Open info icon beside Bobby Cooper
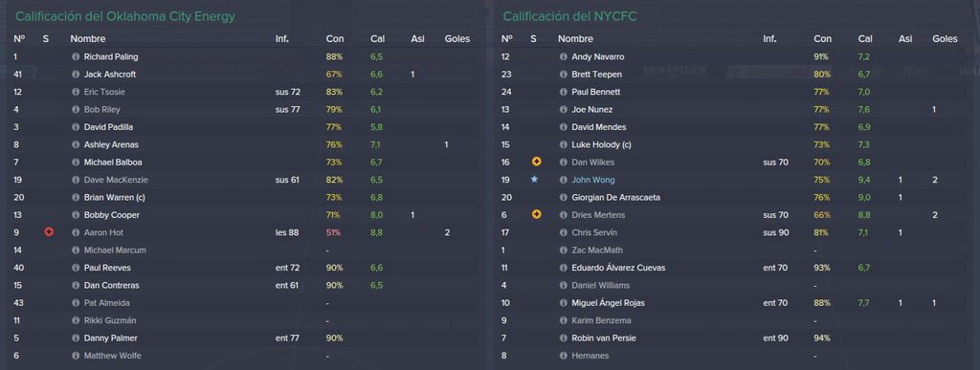Image resolution: width=980 pixels, height=370 pixels. (x=76, y=214)
